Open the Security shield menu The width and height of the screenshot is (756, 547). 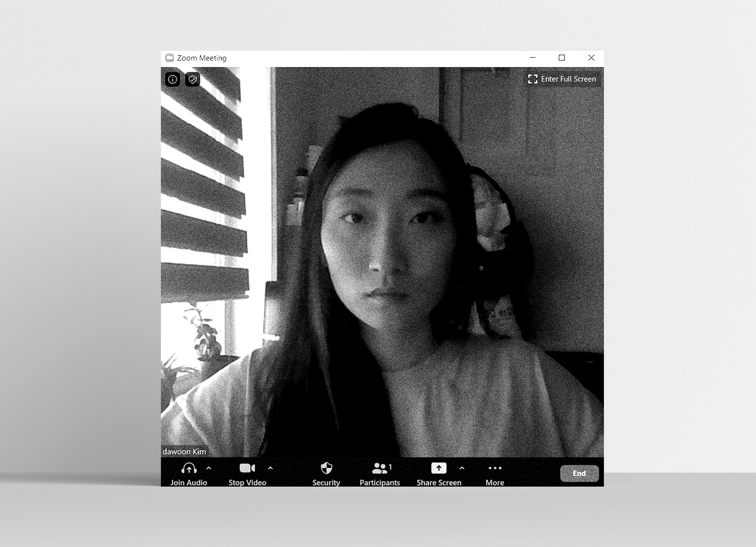(326, 474)
